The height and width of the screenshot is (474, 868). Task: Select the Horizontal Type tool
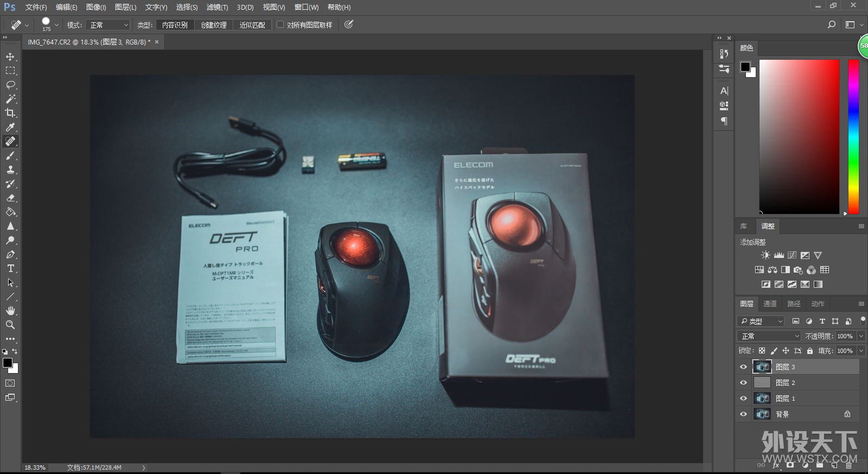click(10, 269)
